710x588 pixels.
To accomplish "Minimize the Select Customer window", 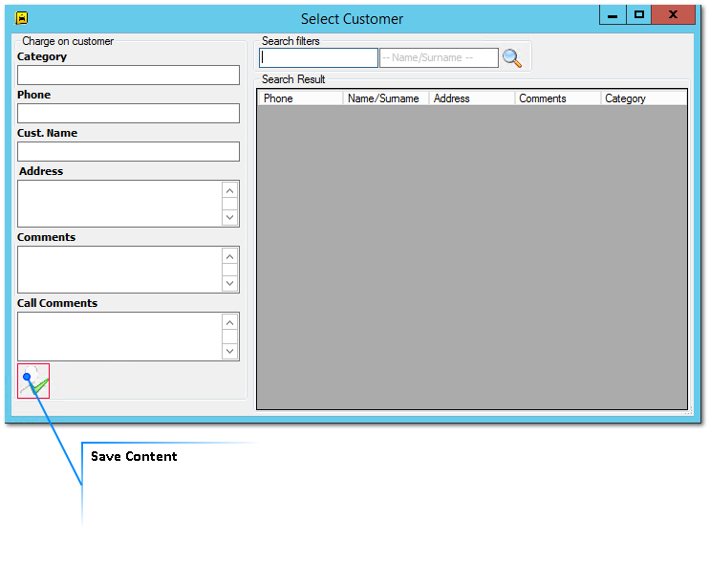I will [x=613, y=15].
